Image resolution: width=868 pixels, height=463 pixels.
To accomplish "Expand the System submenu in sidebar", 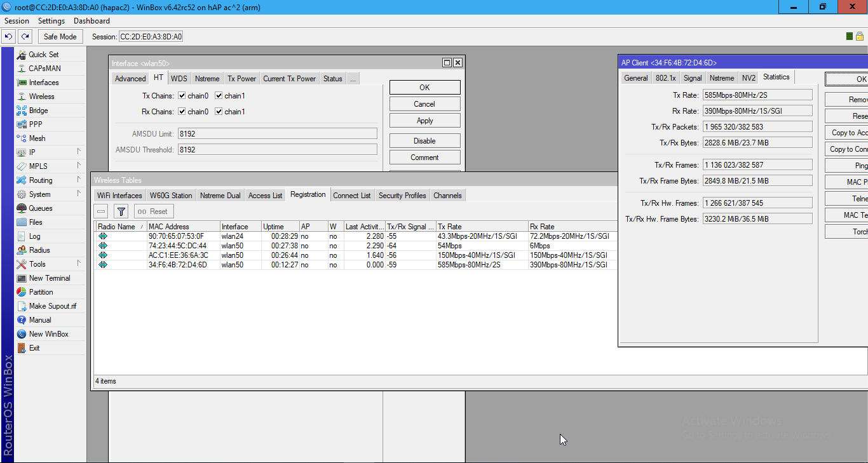I will (79, 194).
